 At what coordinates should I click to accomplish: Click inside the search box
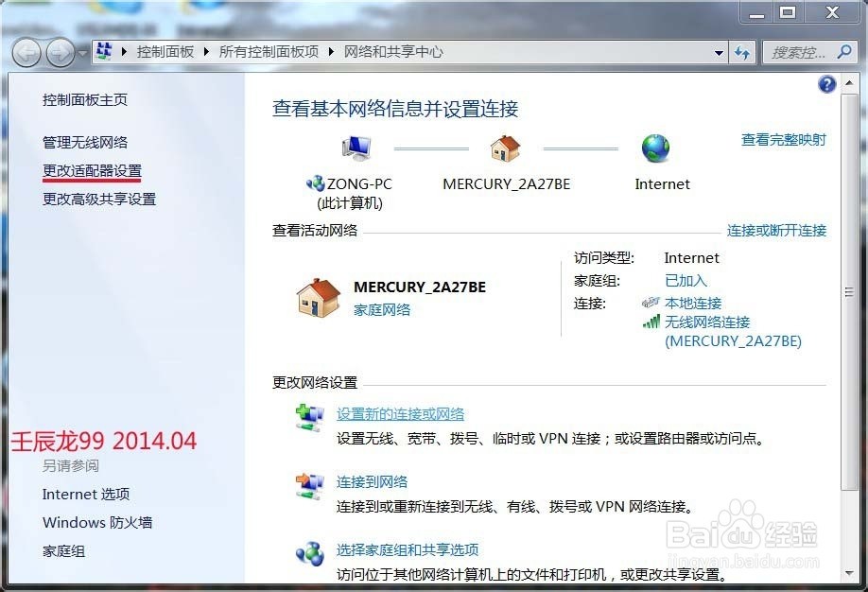click(808, 51)
